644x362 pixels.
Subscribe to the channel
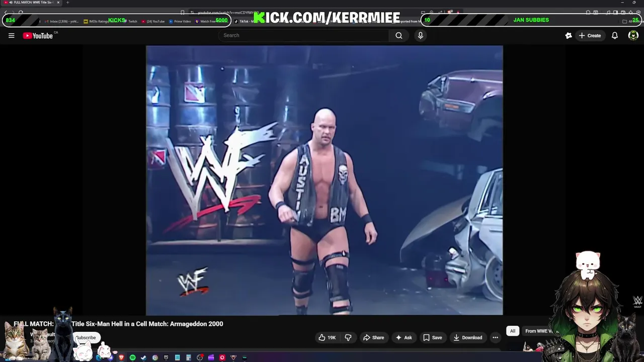(x=86, y=338)
